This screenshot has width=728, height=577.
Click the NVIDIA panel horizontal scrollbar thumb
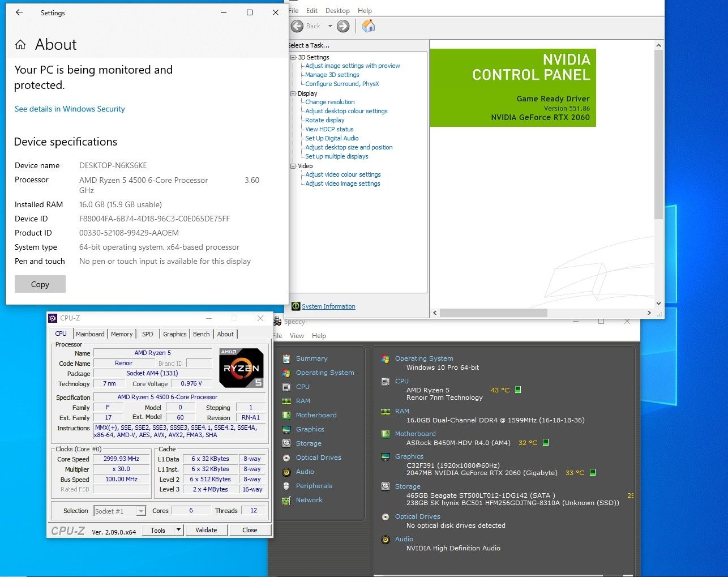click(x=494, y=313)
